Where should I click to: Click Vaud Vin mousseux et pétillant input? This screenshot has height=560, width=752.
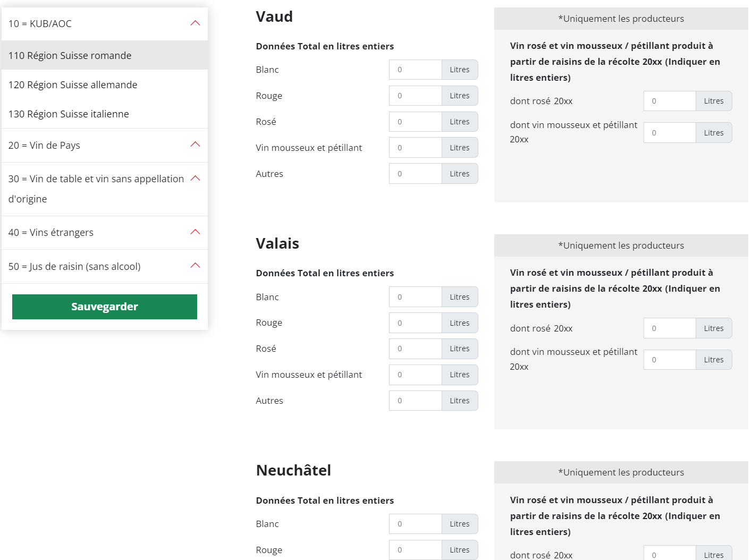coord(415,148)
